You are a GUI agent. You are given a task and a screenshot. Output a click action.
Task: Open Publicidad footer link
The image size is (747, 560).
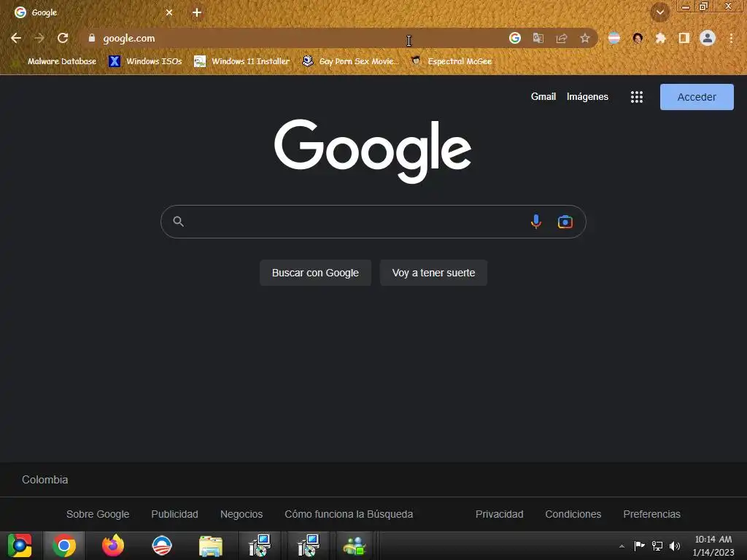point(174,514)
